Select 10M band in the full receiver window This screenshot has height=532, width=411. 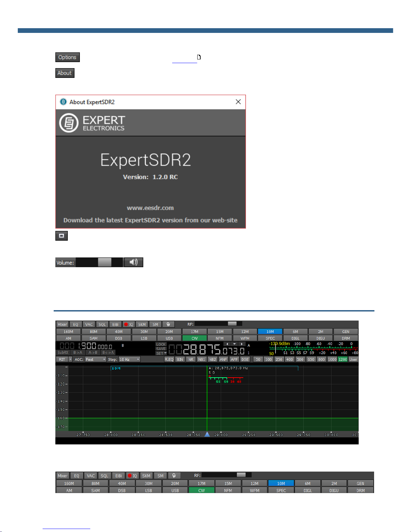[270, 332]
